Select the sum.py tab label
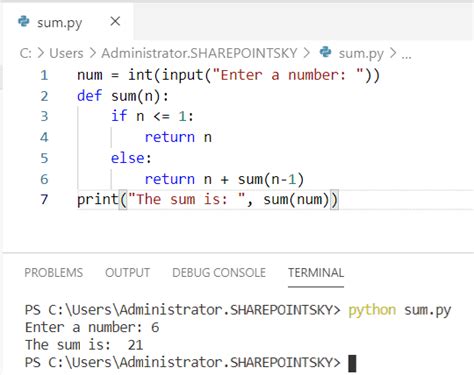This screenshot has height=375, width=474. click(60, 23)
